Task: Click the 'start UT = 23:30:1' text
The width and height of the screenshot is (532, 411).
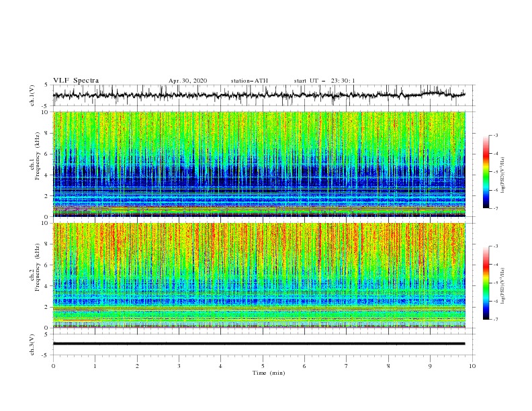Action: pos(324,81)
